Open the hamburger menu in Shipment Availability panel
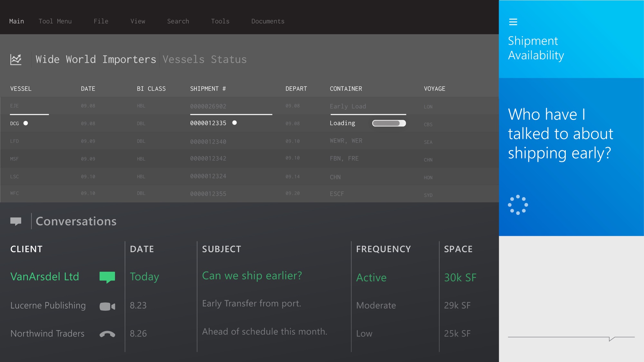 (513, 22)
